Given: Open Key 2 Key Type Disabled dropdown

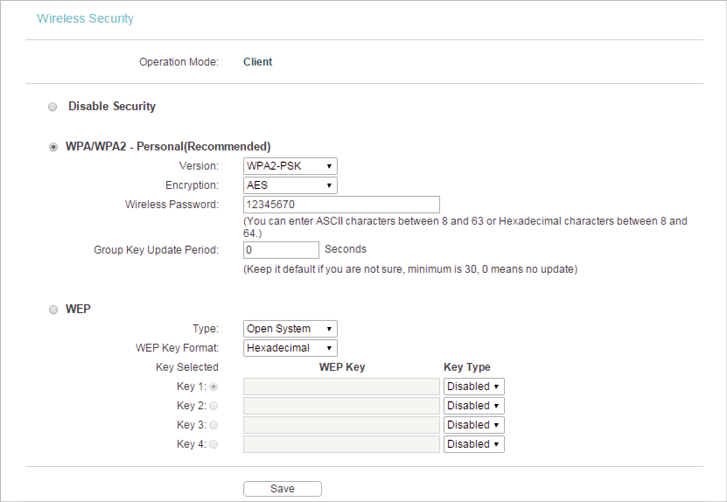Looking at the screenshot, I should pyautogui.click(x=474, y=406).
